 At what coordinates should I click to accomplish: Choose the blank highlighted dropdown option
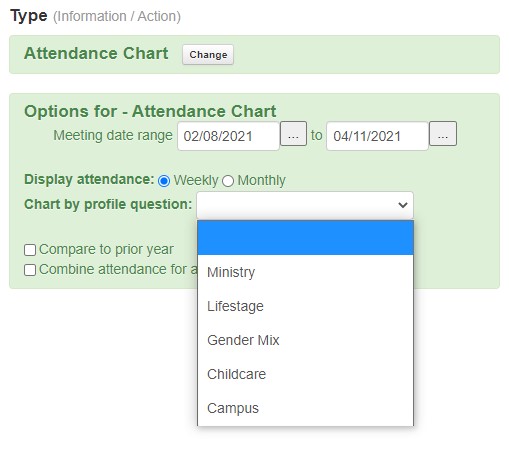point(305,238)
